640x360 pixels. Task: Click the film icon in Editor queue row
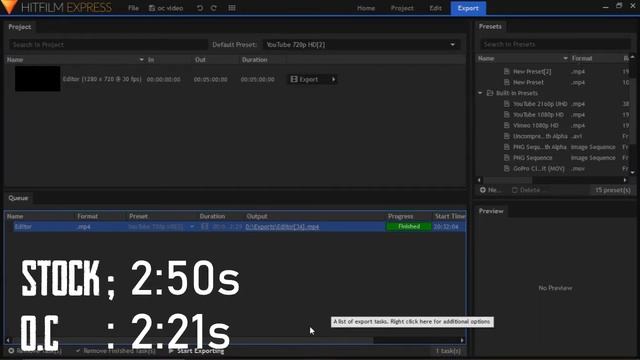pos(204,227)
